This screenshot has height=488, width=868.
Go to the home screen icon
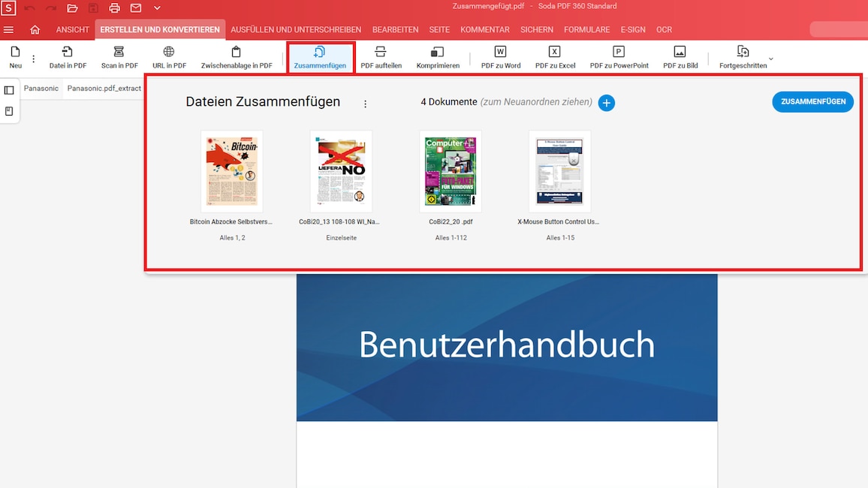35,30
